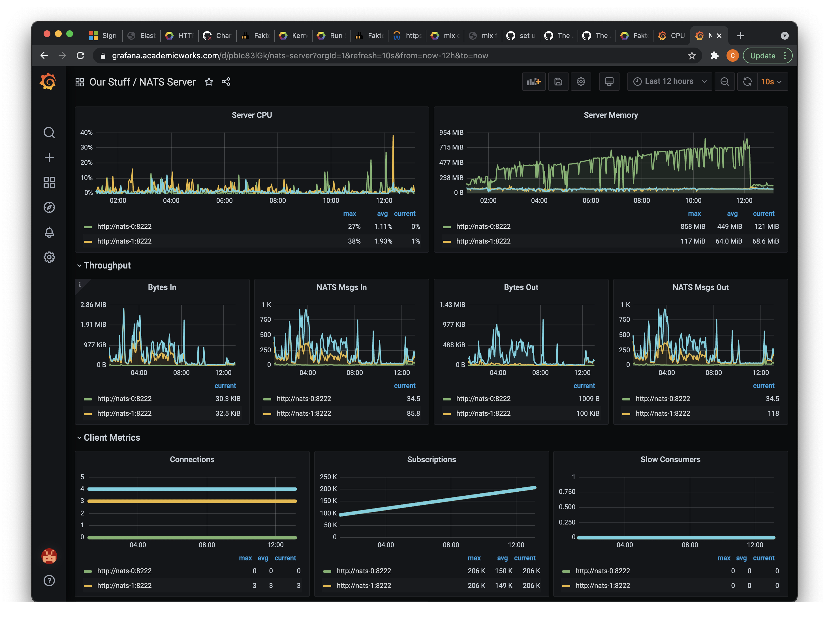Open the Grafana home logo
Viewport: 829px width, 644px height.
tap(48, 82)
